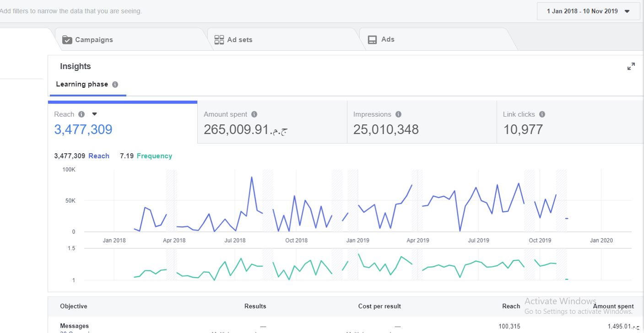Click the Campaigns checkmark folder icon

click(x=67, y=40)
